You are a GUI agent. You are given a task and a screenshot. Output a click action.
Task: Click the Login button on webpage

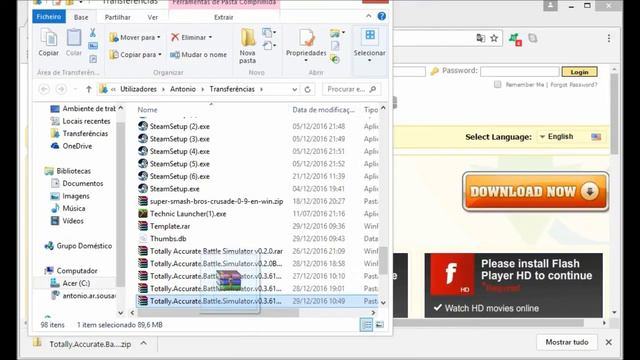(580, 72)
